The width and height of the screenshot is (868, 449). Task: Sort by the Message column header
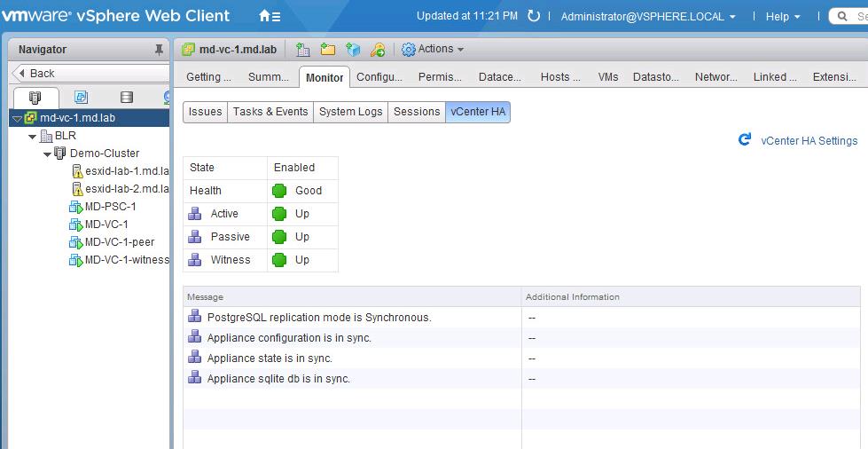pos(352,297)
